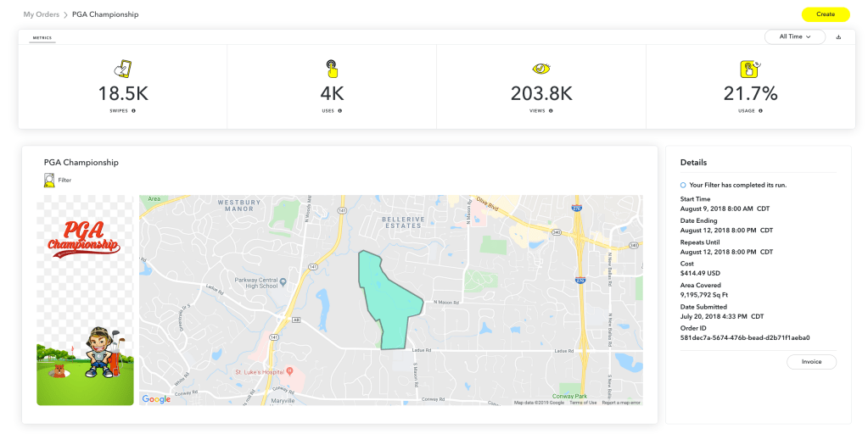The image size is (868, 445).
Task: Click the yellow Create button
Action: [825, 14]
